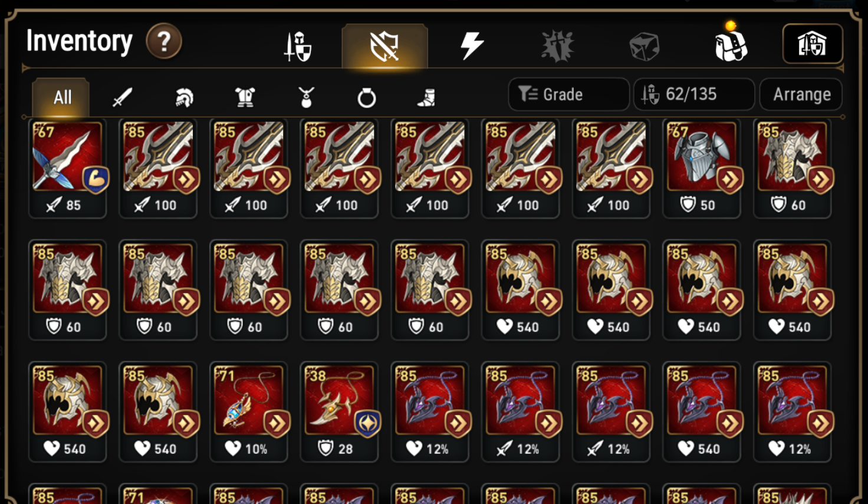Filter by sword weapon icon

coord(122,98)
